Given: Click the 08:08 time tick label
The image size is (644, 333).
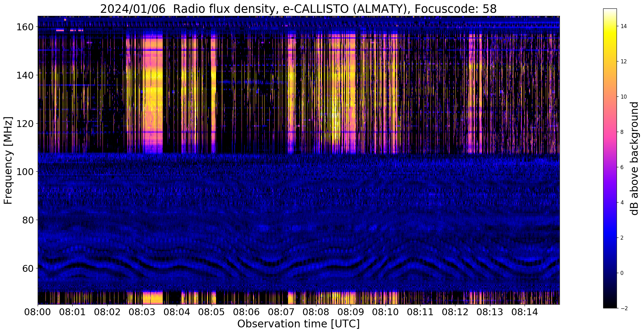Looking at the screenshot, I should coord(316,312).
